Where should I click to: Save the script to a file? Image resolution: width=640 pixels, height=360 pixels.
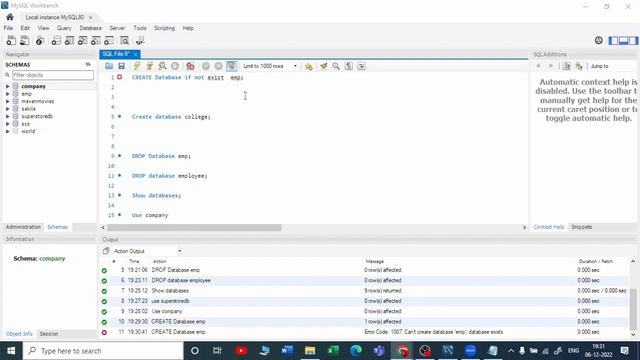coord(121,66)
